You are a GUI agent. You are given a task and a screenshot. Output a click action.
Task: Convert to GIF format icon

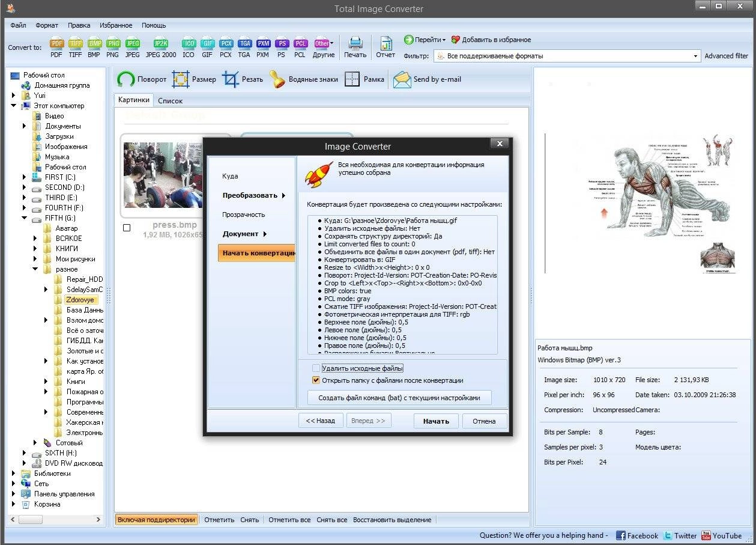pos(207,48)
